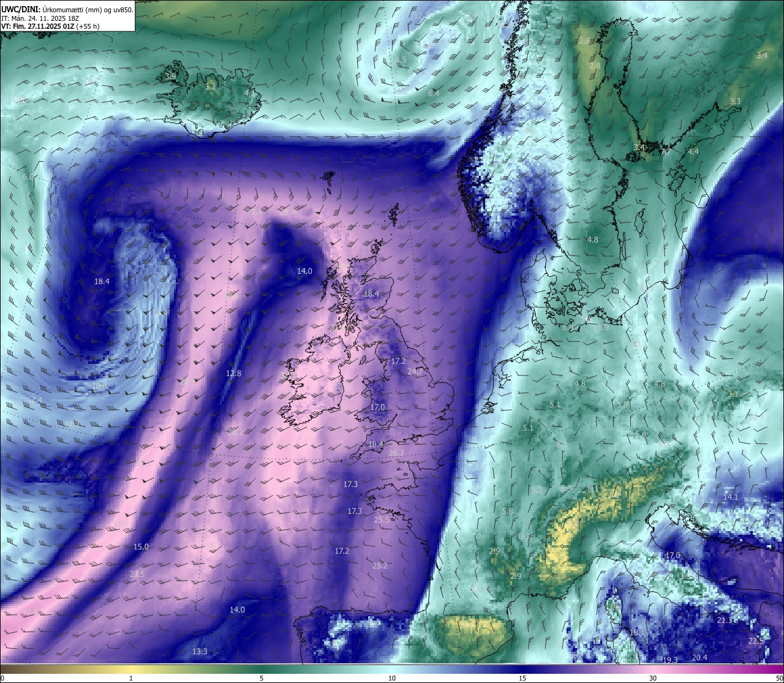Click the 19.3 value at the bottom right
The width and height of the screenshot is (784, 683).
tap(670, 660)
